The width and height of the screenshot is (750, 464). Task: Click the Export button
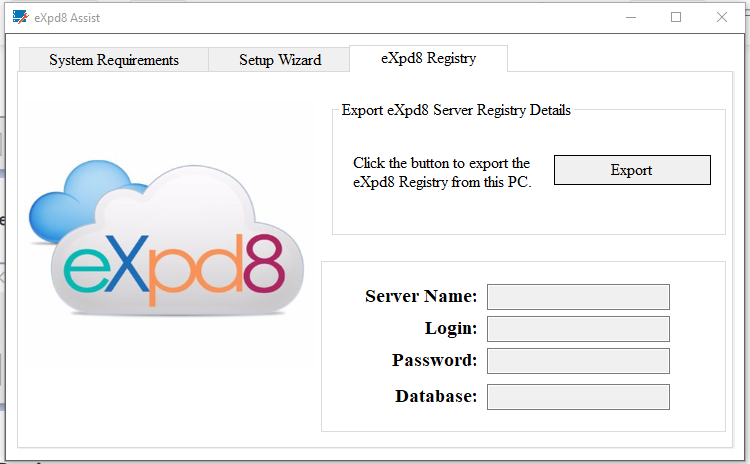tap(632, 170)
